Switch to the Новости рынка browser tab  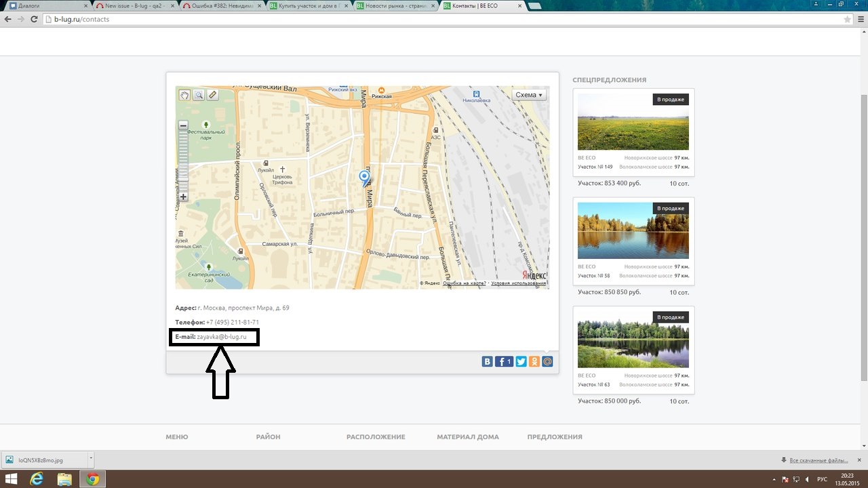(x=396, y=5)
